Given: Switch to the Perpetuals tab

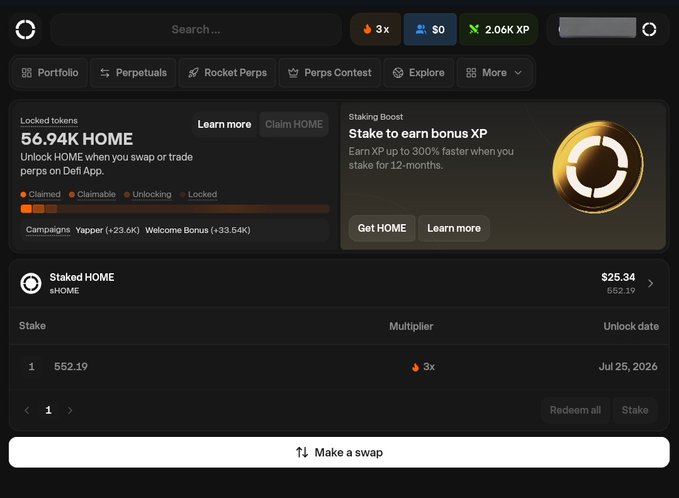Looking at the screenshot, I should tap(133, 73).
